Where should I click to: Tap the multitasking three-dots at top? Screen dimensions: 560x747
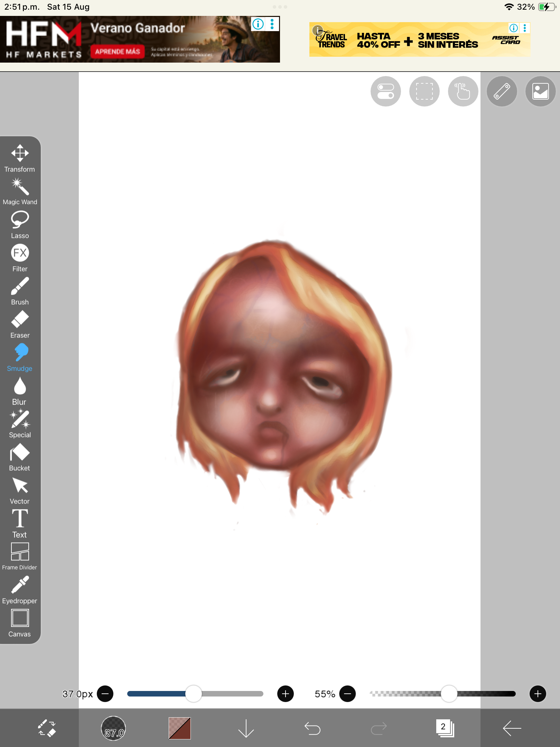pyautogui.click(x=280, y=7)
